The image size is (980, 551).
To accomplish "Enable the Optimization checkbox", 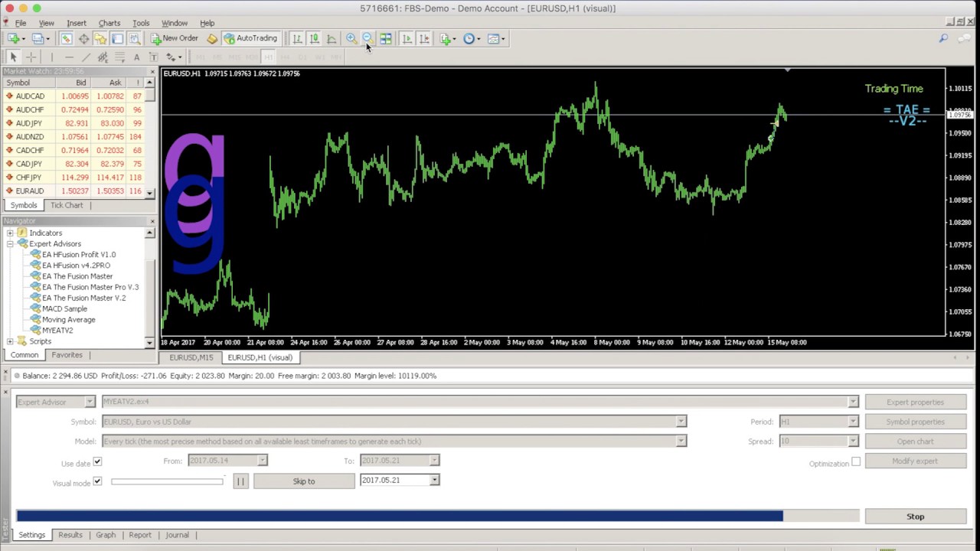I will (856, 462).
